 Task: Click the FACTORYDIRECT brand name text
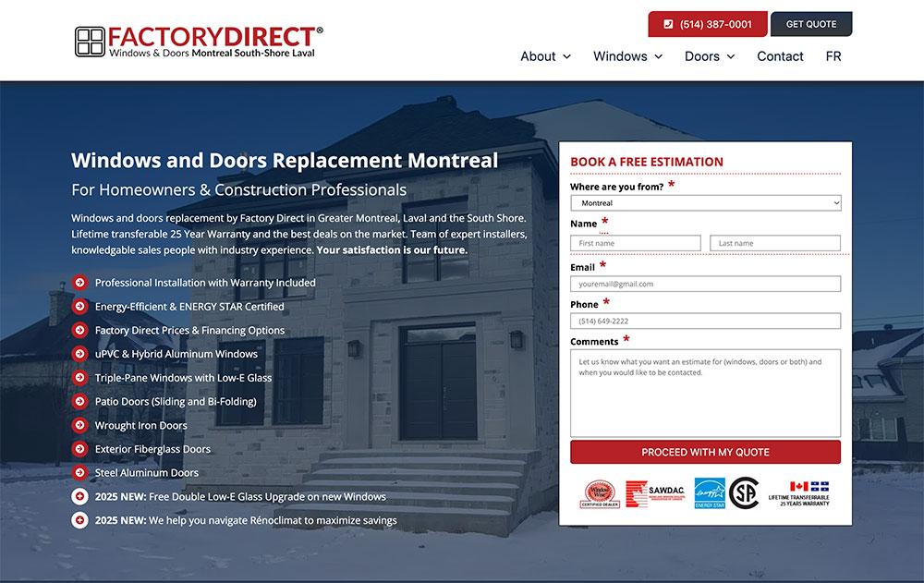(x=211, y=37)
